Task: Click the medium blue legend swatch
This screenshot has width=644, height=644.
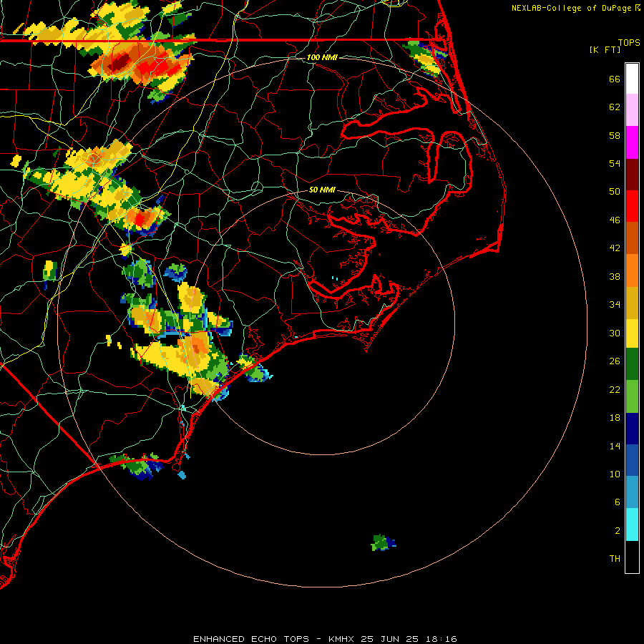Action: point(632,460)
